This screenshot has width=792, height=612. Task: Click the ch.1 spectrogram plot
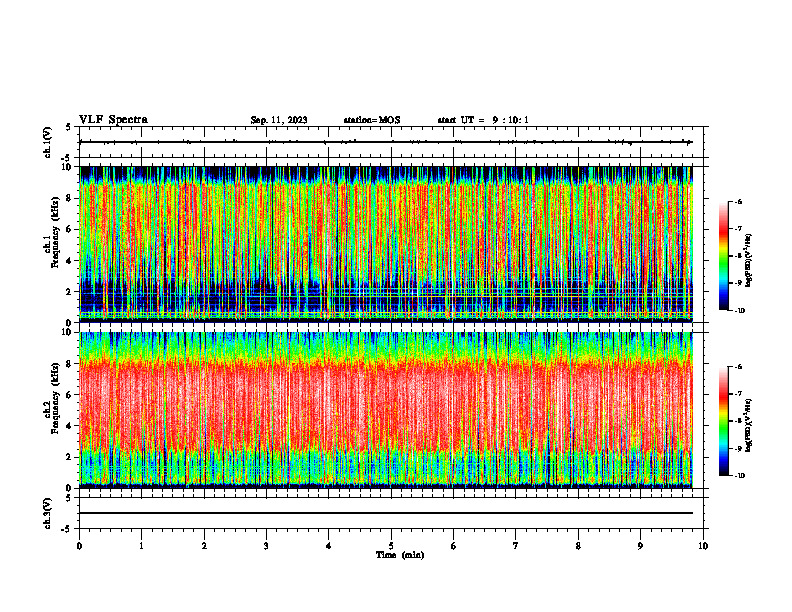[x=386, y=244]
